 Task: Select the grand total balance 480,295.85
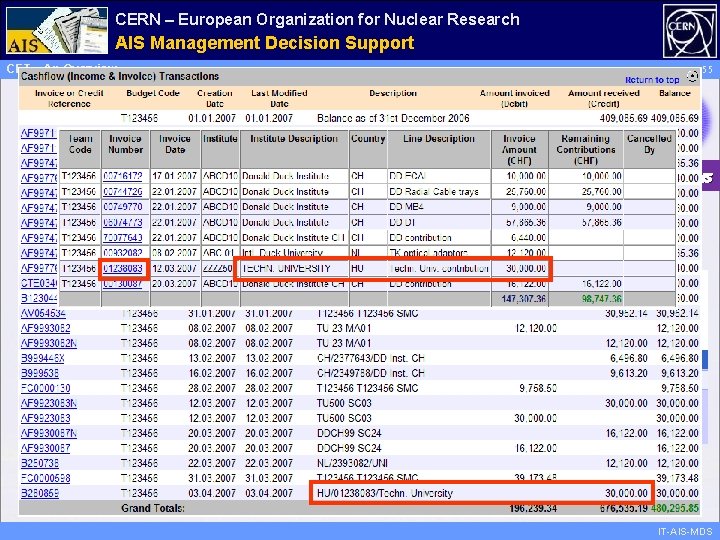tap(675, 508)
